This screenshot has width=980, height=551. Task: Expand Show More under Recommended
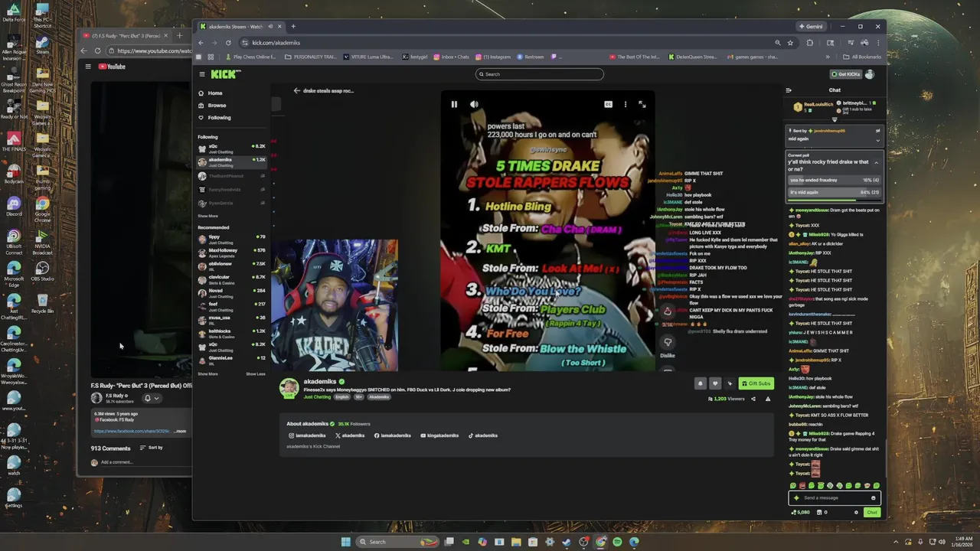pos(207,373)
